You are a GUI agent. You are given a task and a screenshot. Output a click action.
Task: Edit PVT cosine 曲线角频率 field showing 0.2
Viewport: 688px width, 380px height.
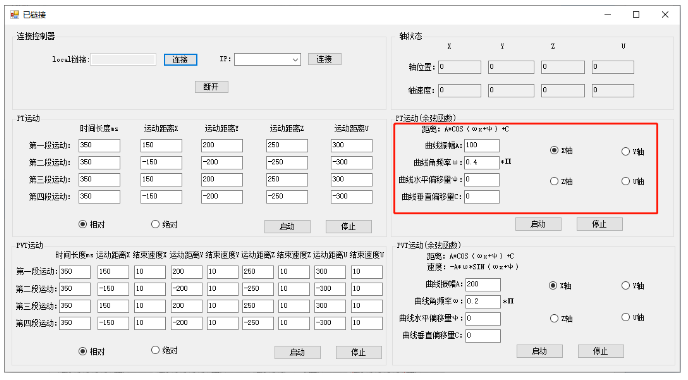pos(483,301)
